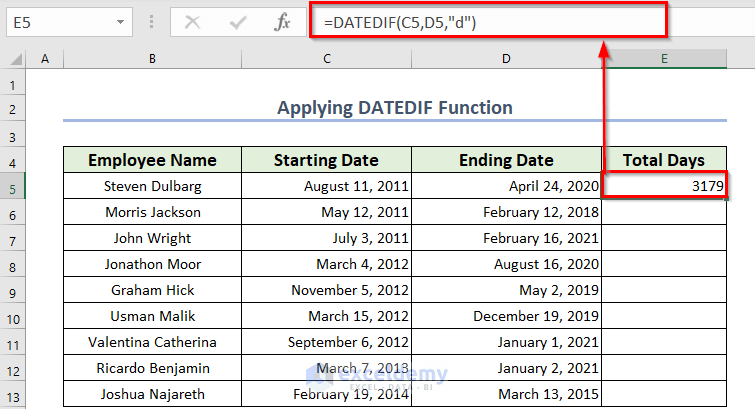Click the Total Days header cell

(663, 160)
